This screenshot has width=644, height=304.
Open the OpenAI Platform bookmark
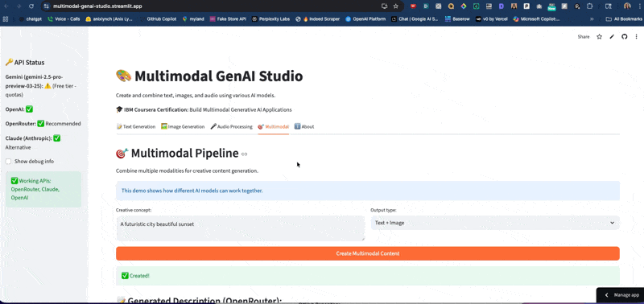[365, 18]
